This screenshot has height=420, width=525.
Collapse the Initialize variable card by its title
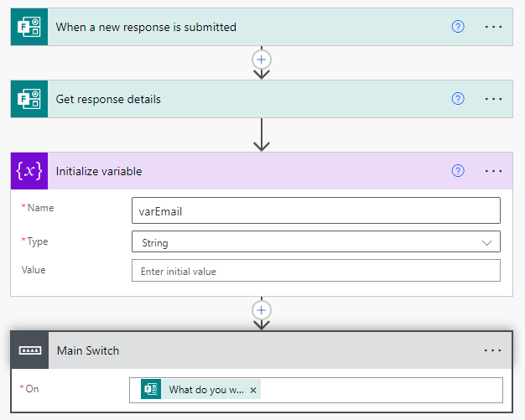[x=99, y=171]
